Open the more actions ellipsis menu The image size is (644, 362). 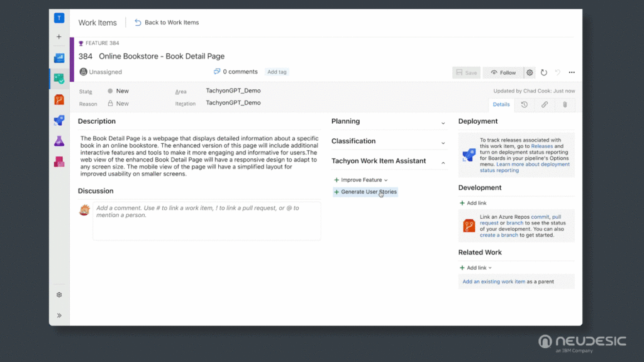coord(571,73)
